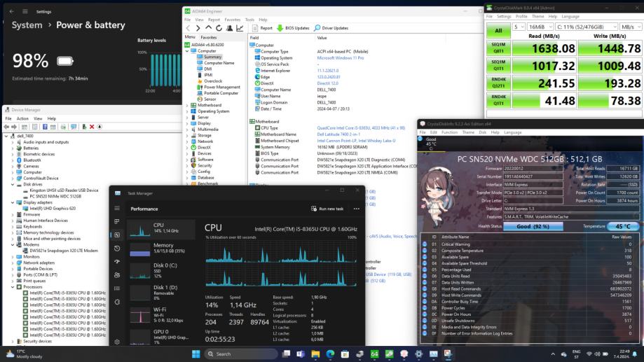
Task: Click SEQ1M Q8T1 test button
Action: coord(498,48)
